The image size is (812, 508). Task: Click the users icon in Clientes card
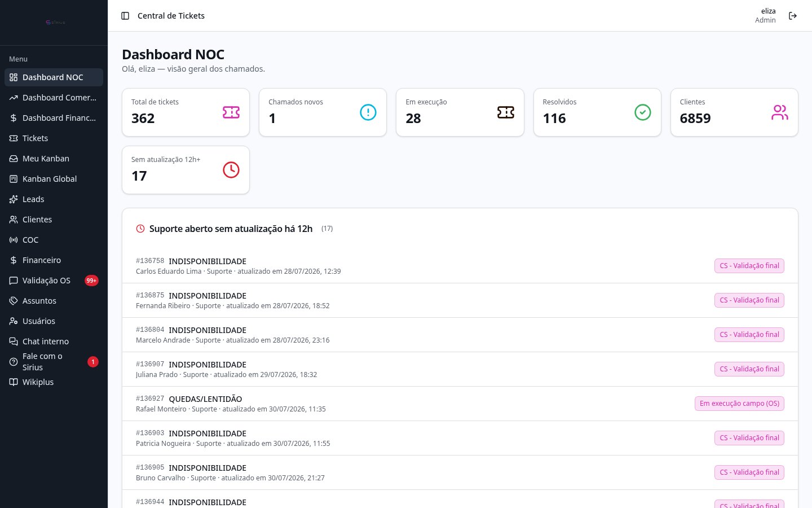[x=780, y=112]
